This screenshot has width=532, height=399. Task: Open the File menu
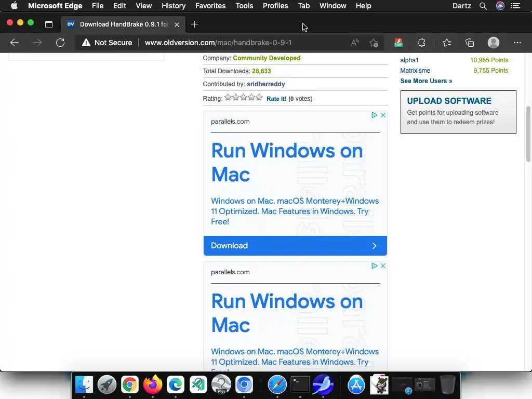pos(98,6)
